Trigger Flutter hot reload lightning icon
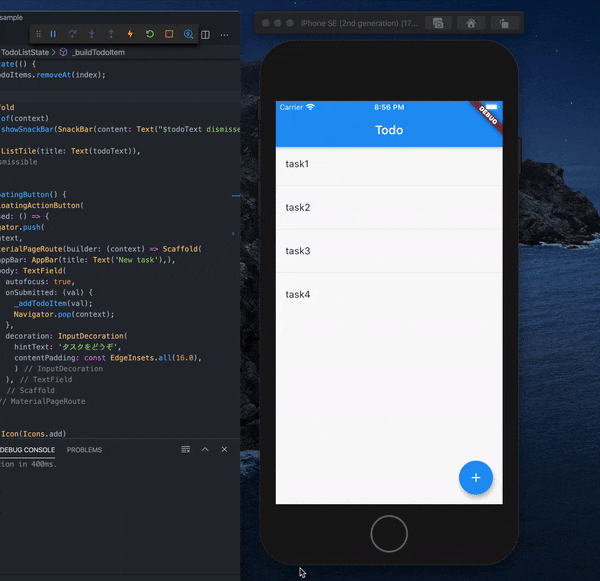 click(x=130, y=34)
